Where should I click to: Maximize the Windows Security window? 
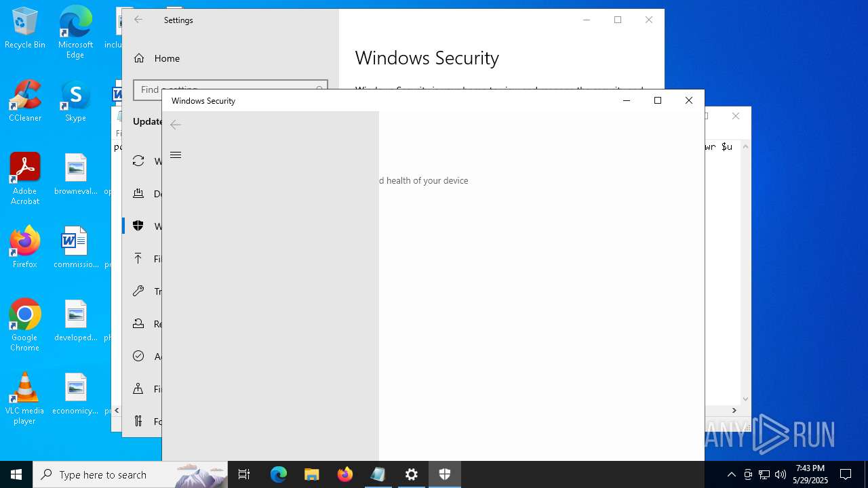click(x=658, y=100)
